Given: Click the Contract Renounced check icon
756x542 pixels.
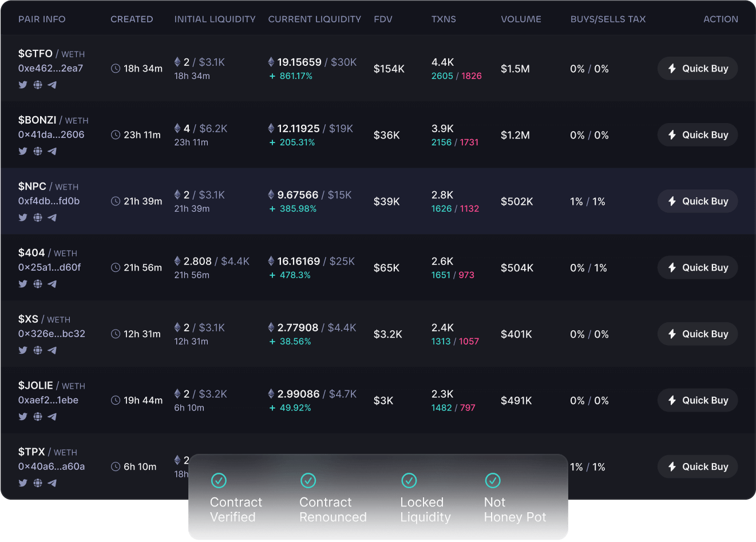Looking at the screenshot, I should (x=308, y=480).
